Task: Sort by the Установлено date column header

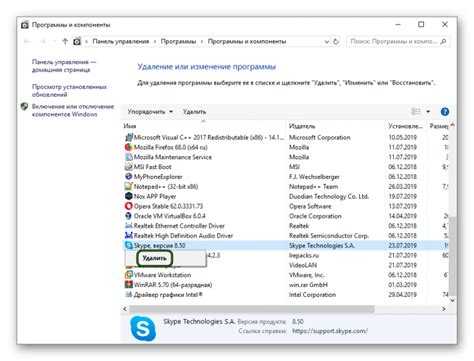Action: pyautogui.click(x=405, y=126)
